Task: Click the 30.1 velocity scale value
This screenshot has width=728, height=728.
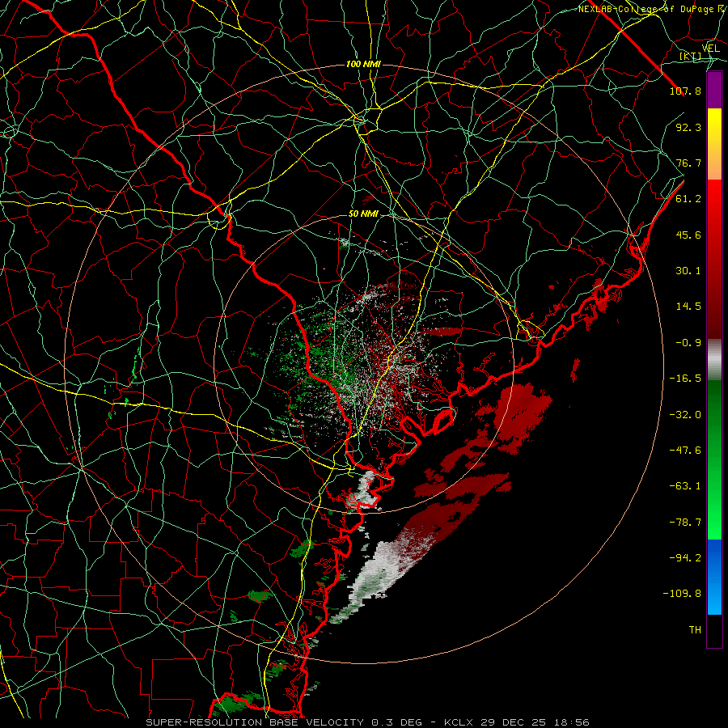Action: 688,271
